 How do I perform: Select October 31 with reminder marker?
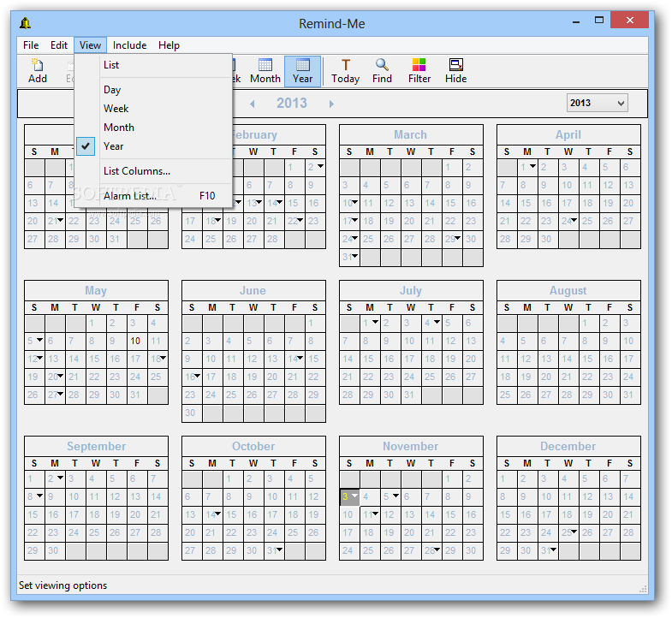click(274, 550)
